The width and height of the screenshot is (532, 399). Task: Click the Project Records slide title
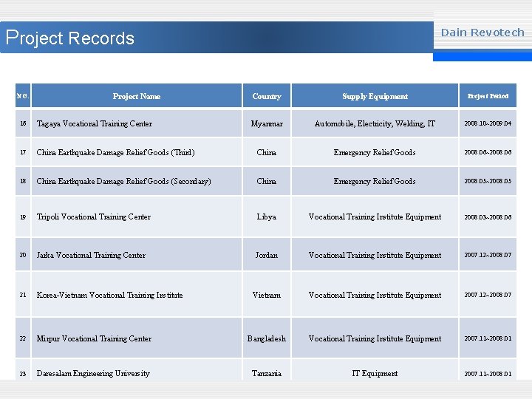(x=70, y=38)
